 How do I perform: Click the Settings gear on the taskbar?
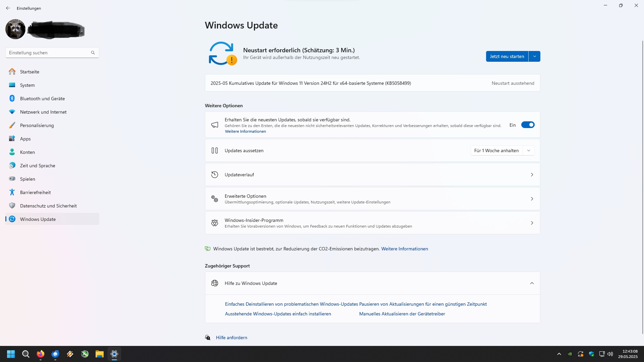pos(114,354)
